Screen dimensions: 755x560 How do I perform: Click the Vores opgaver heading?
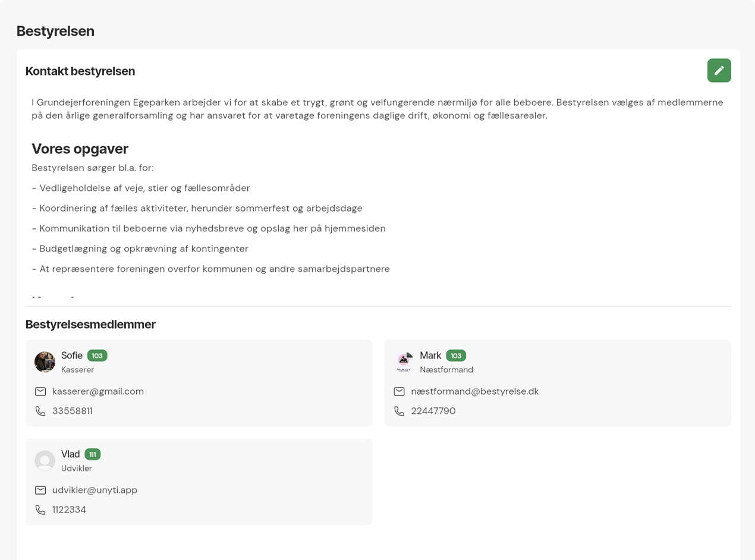pyautogui.click(x=80, y=149)
